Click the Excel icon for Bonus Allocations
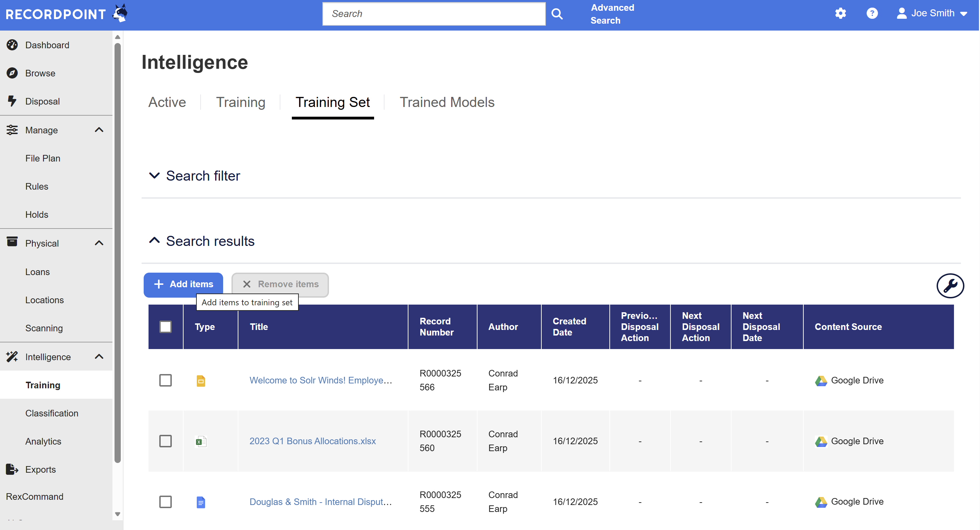Viewport: 980px width, 530px height. (x=201, y=441)
